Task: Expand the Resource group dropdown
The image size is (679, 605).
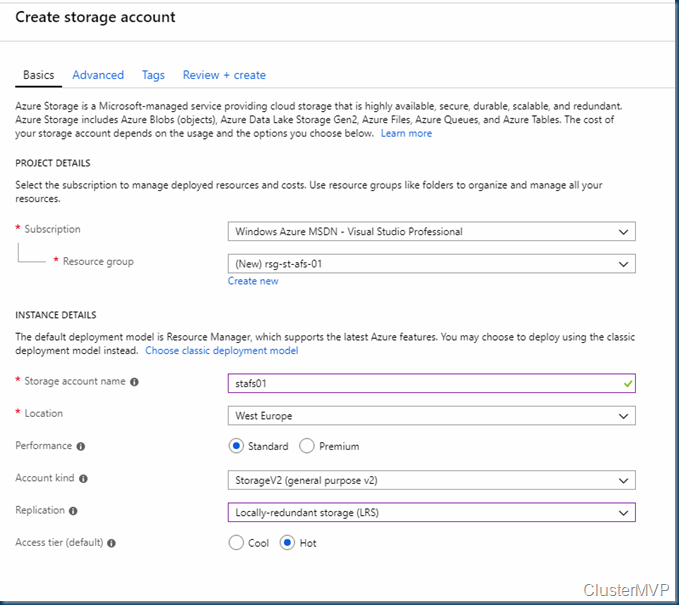Action: point(431,264)
